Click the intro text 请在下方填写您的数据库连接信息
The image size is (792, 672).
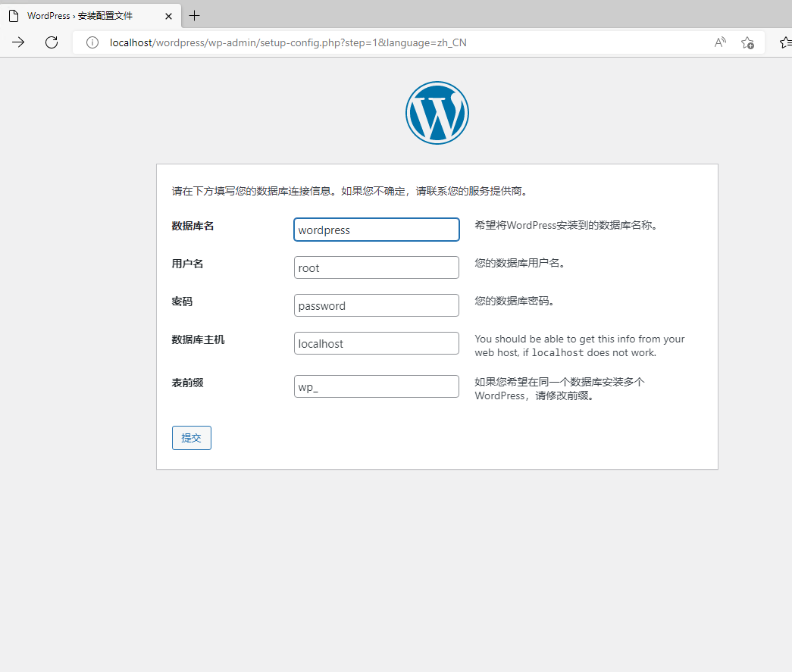(350, 191)
